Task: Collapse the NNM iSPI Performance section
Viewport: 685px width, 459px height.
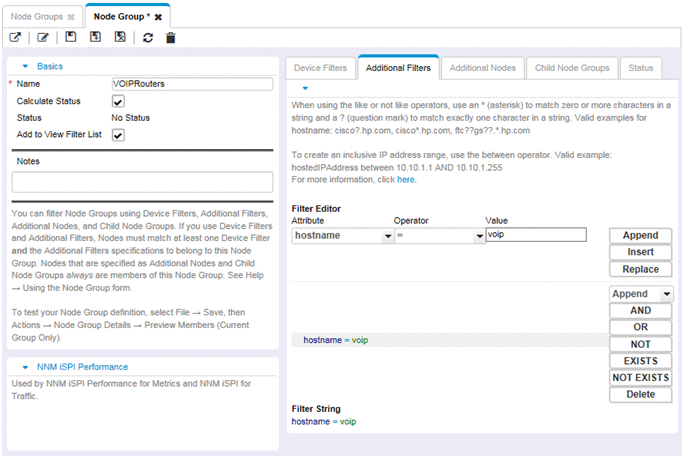Action: coord(26,367)
